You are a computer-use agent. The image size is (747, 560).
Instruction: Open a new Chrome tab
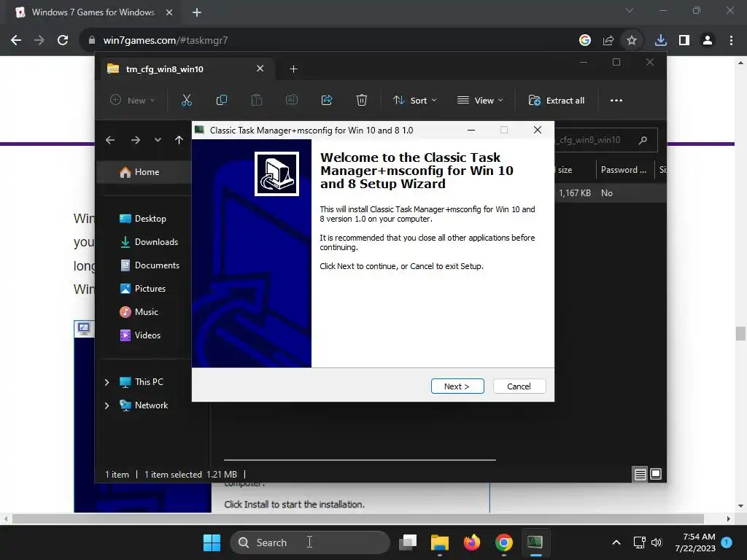[x=197, y=12]
